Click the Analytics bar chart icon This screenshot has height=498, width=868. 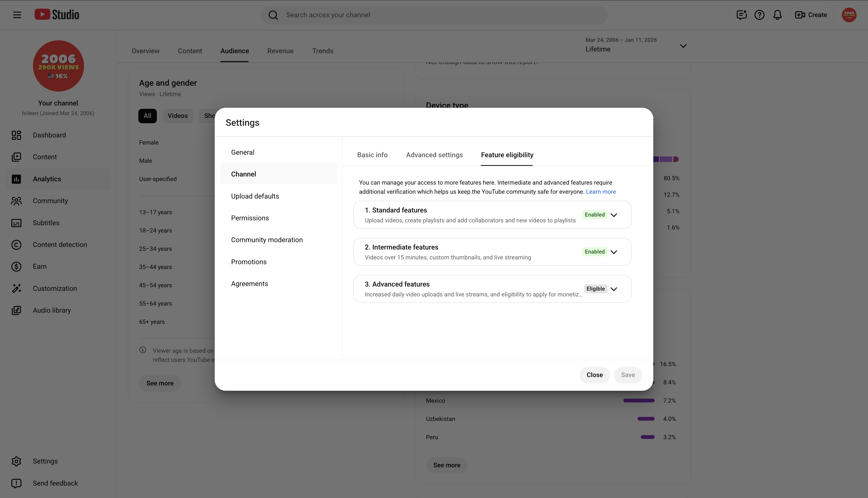[16, 179]
